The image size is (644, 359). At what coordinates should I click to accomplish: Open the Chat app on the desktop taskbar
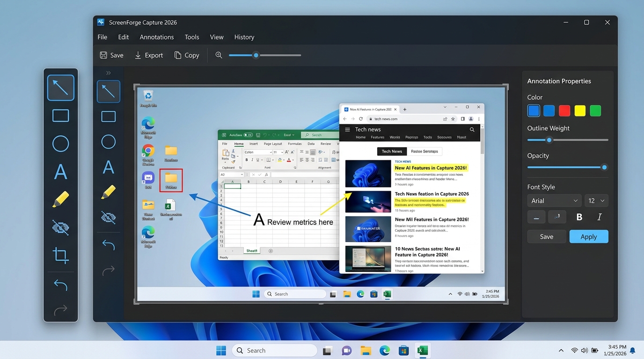[347, 351]
